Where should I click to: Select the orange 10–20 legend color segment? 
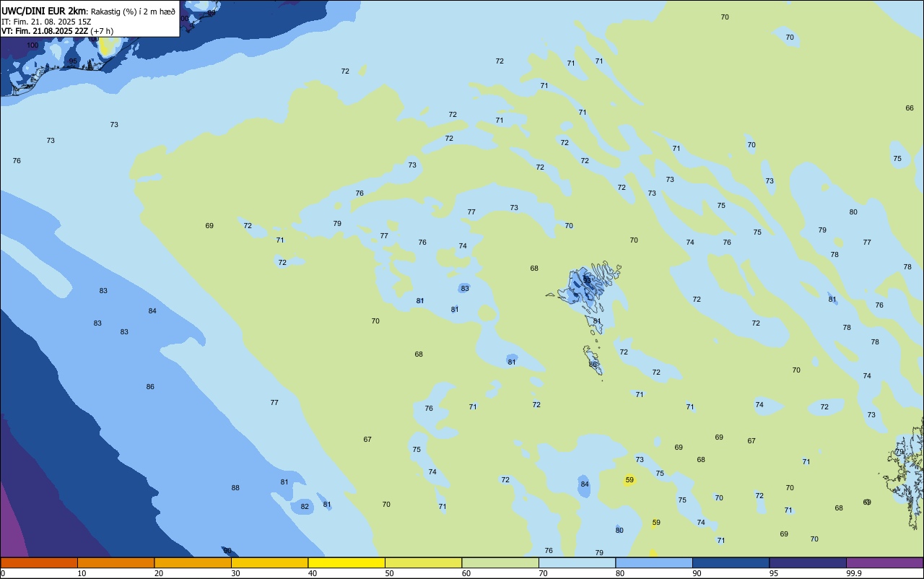(115, 562)
